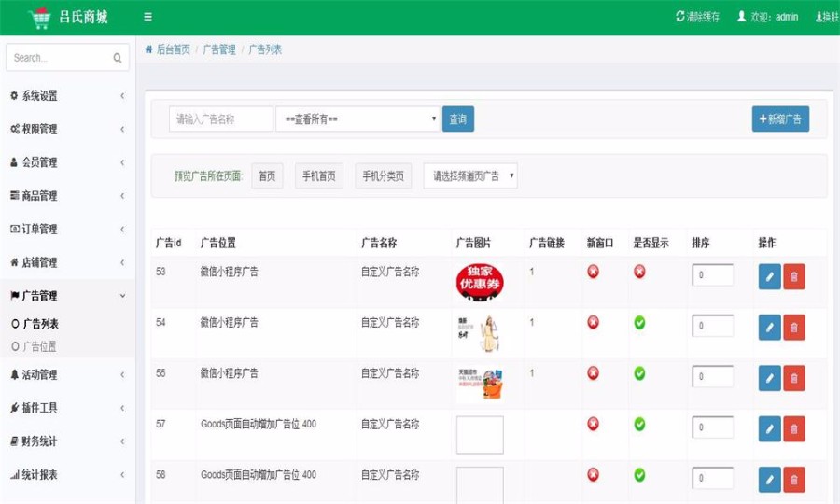Open the 独家优惠券 ad thumbnail

point(480,282)
